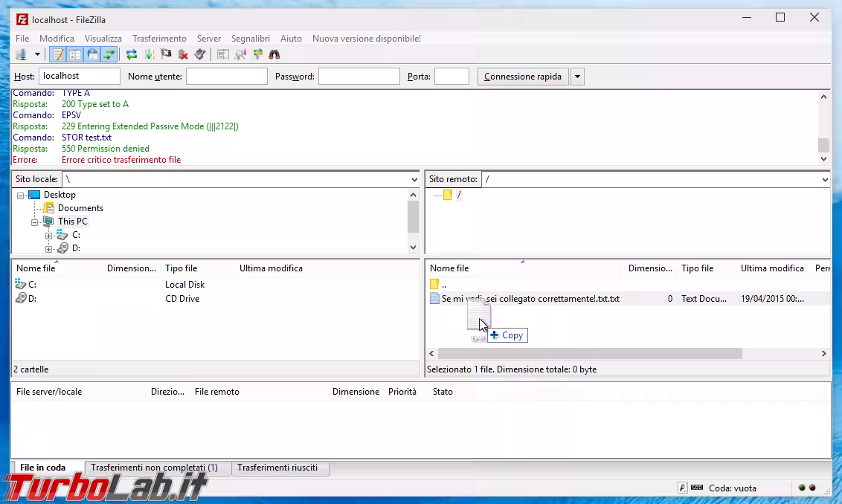Open the Find files search

[x=274, y=54]
